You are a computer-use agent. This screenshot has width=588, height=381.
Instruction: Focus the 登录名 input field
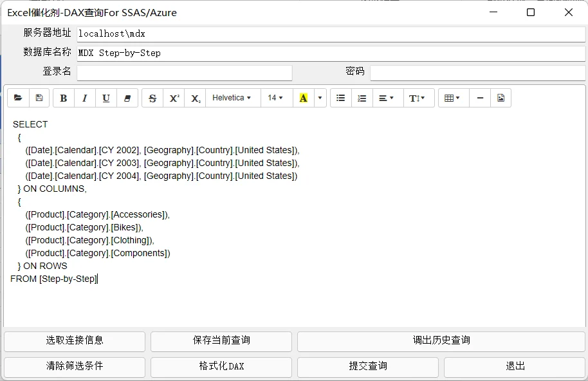pos(185,73)
